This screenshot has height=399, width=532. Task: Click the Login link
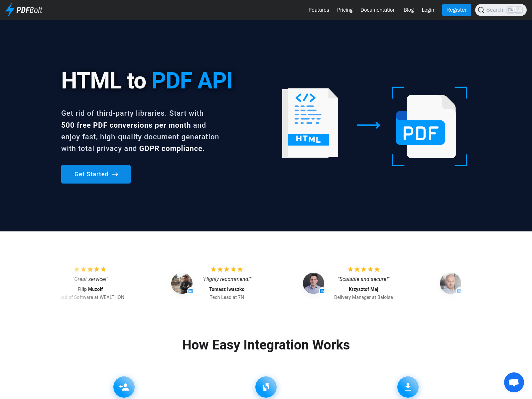tap(428, 10)
